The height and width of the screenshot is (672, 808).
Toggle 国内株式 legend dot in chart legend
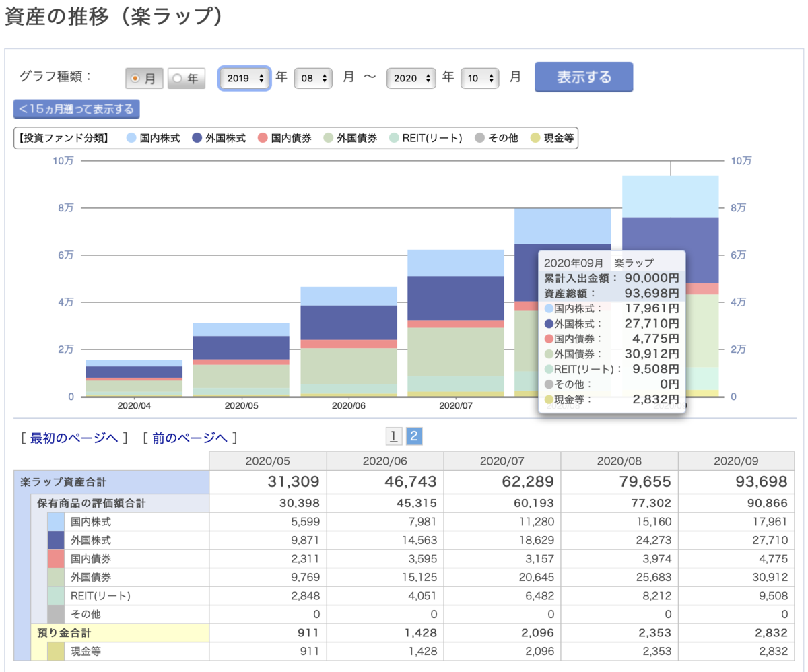[132, 139]
